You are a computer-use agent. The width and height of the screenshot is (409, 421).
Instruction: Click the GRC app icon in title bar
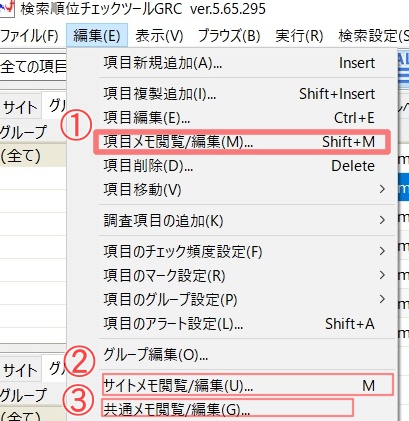[7, 8]
